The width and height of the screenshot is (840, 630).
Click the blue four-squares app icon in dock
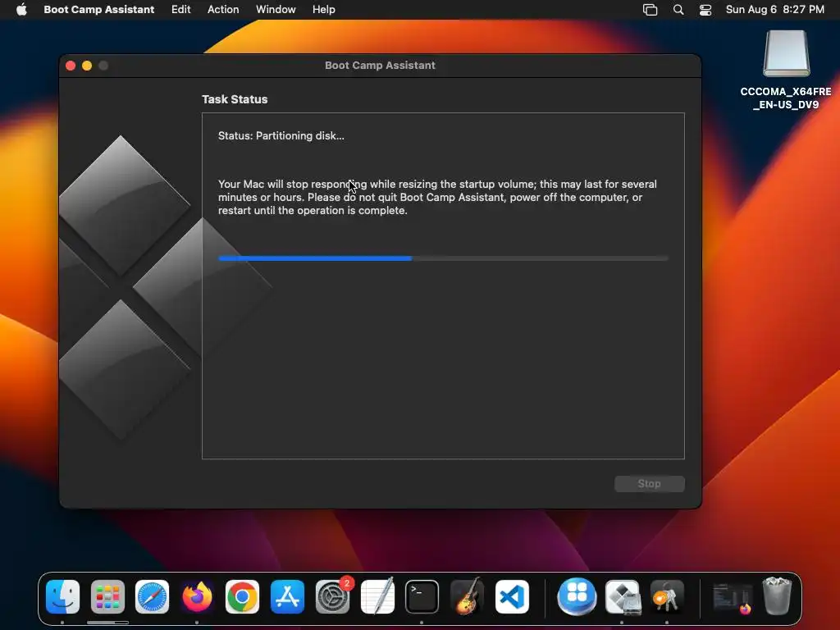(x=577, y=596)
